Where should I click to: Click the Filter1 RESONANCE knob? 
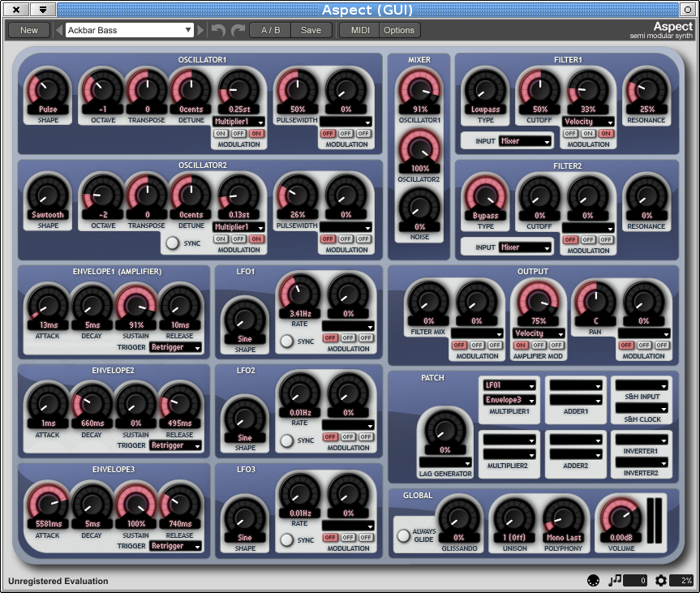tap(647, 91)
